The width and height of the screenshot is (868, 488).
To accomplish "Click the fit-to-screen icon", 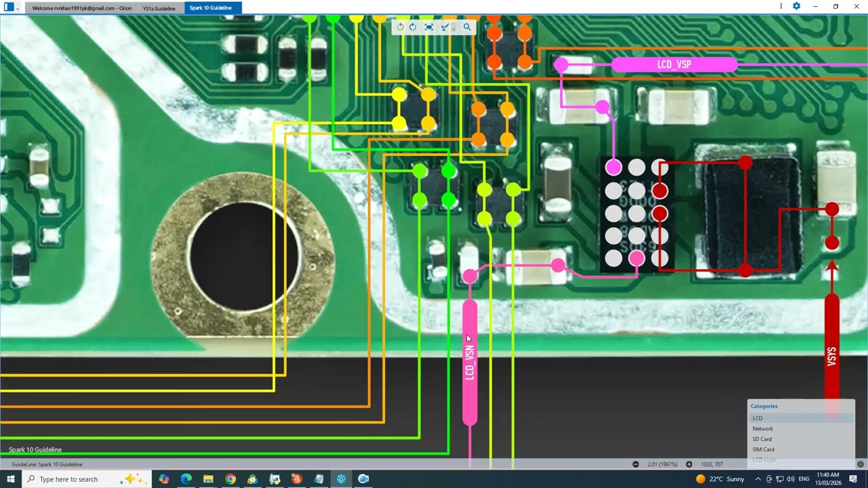I will (x=429, y=27).
